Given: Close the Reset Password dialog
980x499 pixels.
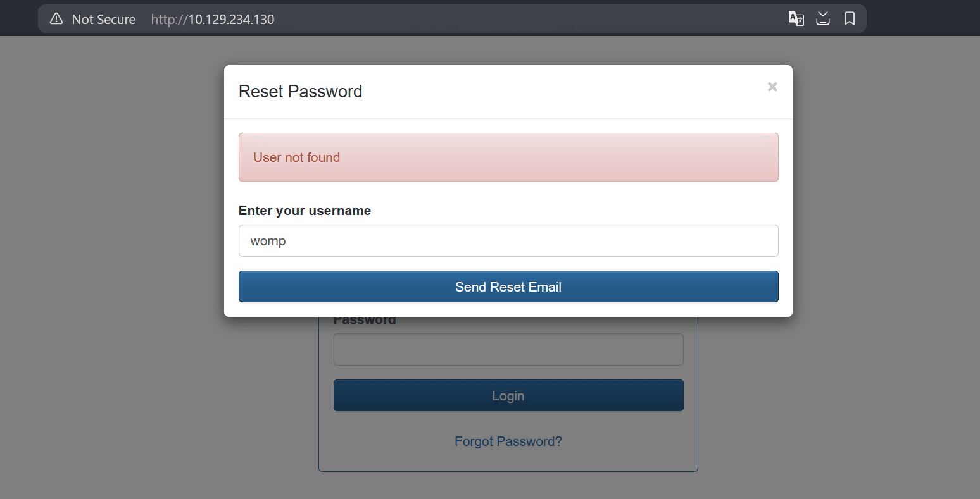Looking at the screenshot, I should point(772,87).
